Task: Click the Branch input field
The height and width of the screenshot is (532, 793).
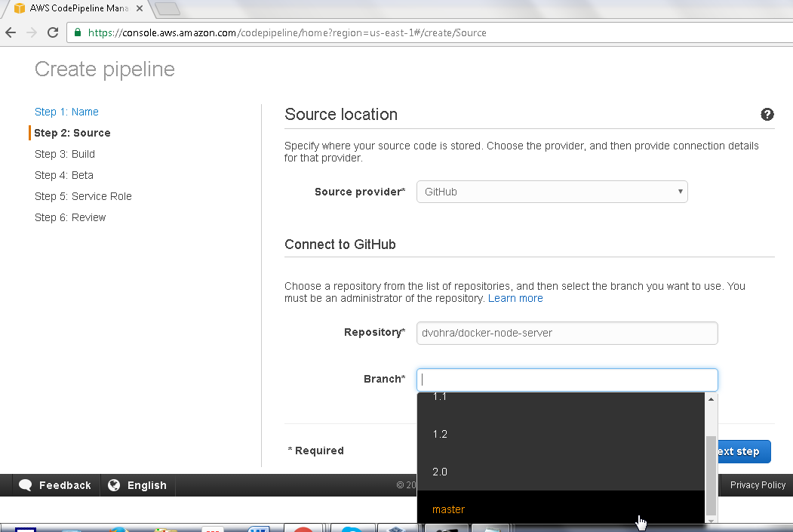Action: click(x=567, y=380)
